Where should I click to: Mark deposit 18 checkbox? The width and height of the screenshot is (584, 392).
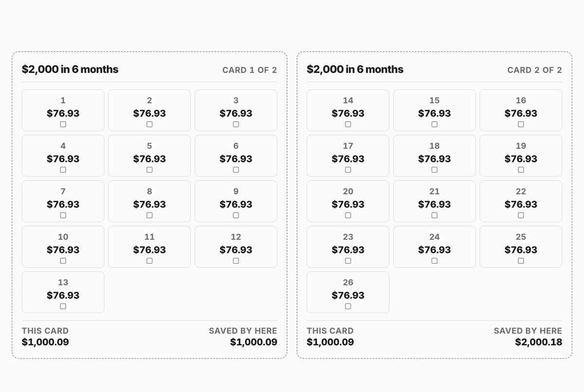coord(435,170)
